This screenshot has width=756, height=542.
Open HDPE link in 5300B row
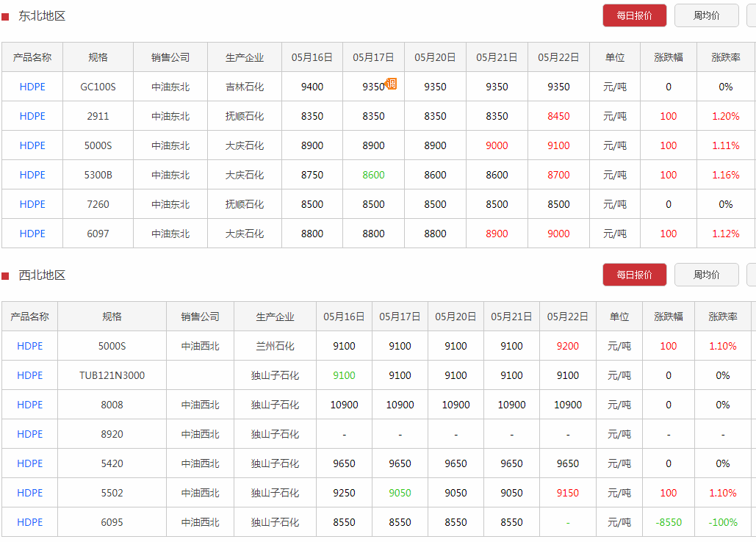pyautogui.click(x=32, y=175)
